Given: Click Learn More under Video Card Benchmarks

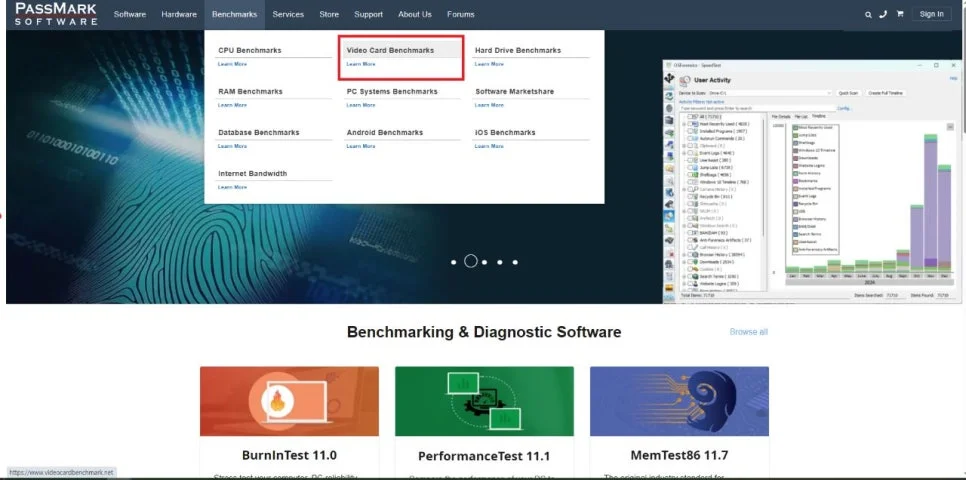Looking at the screenshot, I should (360, 64).
